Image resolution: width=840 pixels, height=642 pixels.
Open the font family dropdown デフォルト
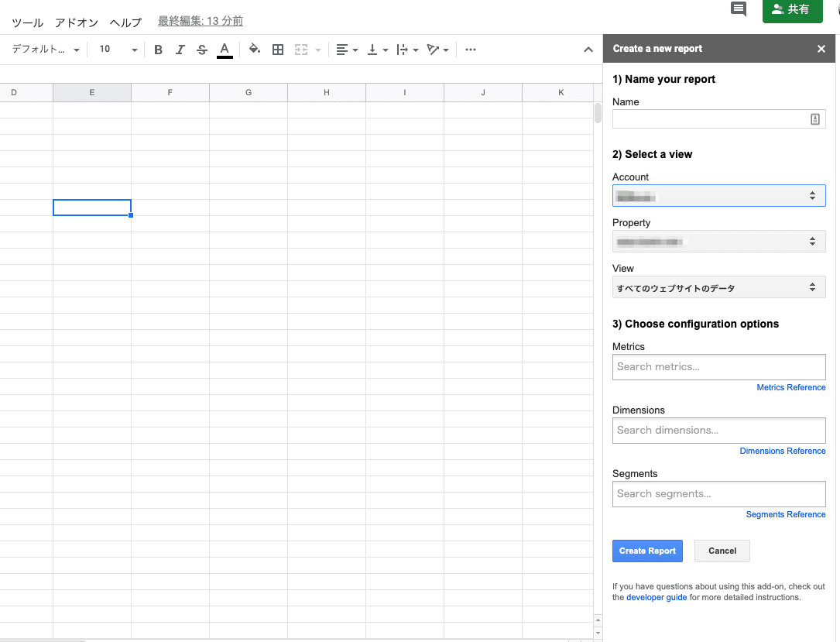click(46, 50)
